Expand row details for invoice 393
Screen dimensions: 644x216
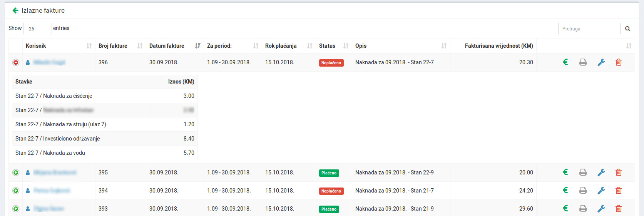point(16,209)
